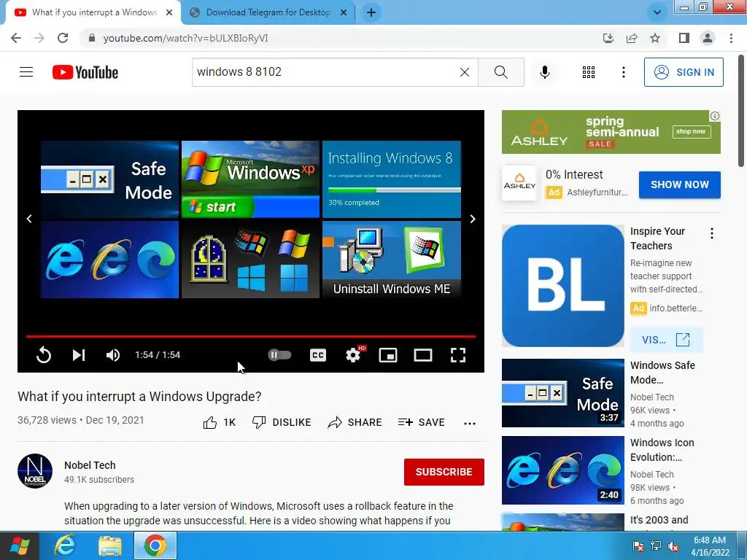This screenshot has width=747, height=560.
Task: Save video to a playlist
Action: 421,422
